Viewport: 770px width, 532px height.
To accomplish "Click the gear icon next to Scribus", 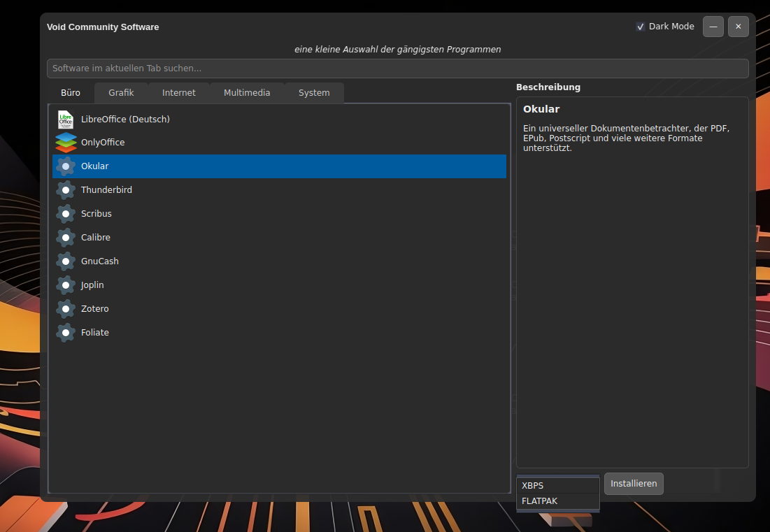I will [66, 214].
